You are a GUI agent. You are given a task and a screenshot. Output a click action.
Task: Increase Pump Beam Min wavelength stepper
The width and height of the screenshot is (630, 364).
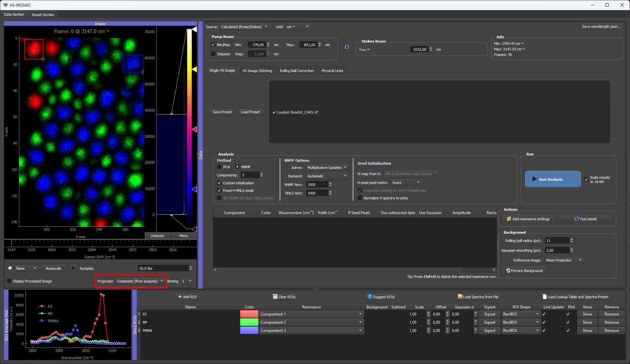[268, 43]
